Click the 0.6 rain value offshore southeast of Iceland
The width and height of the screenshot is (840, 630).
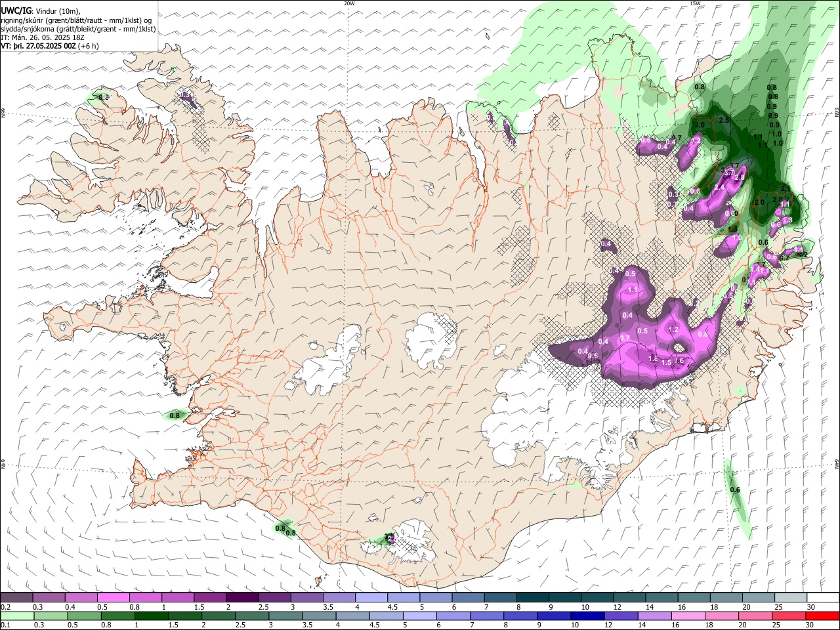(735, 490)
